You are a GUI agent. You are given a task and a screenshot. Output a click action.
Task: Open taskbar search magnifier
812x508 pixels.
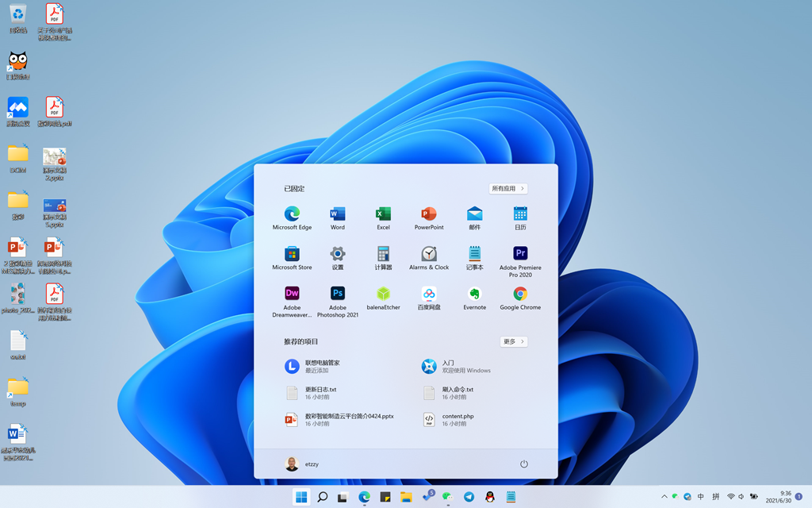click(x=322, y=497)
